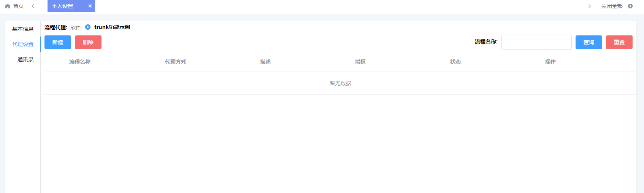The image size is (644, 193).
Task: Open 通讯录 in the side menu
Action: 25,59
